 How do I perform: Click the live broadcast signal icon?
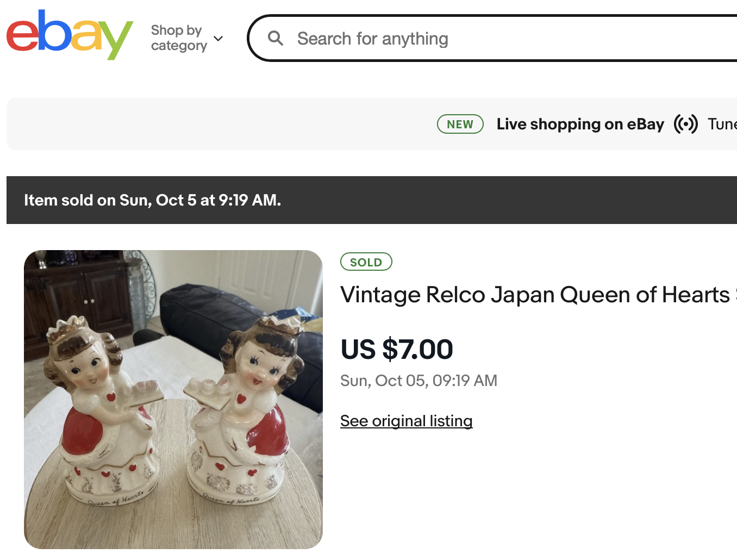click(685, 124)
